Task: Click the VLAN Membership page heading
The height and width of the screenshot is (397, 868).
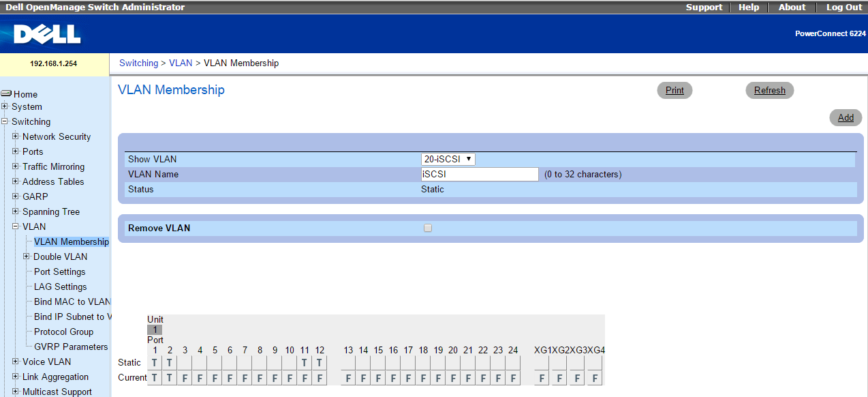Action: (x=171, y=90)
